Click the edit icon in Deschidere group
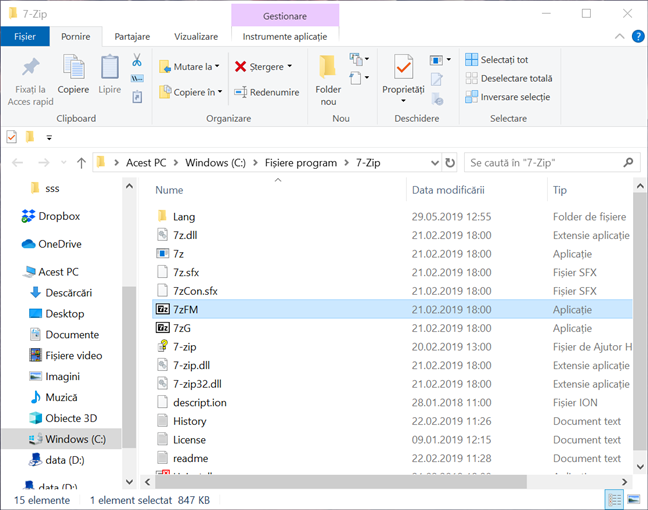The image size is (648, 510). pyautogui.click(x=437, y=79)
